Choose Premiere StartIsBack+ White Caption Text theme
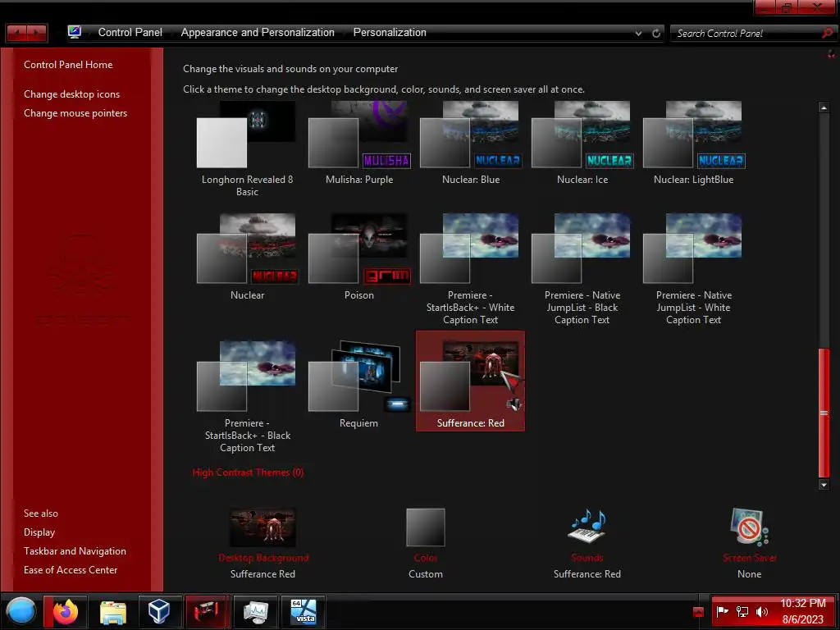 coord(470,269)
